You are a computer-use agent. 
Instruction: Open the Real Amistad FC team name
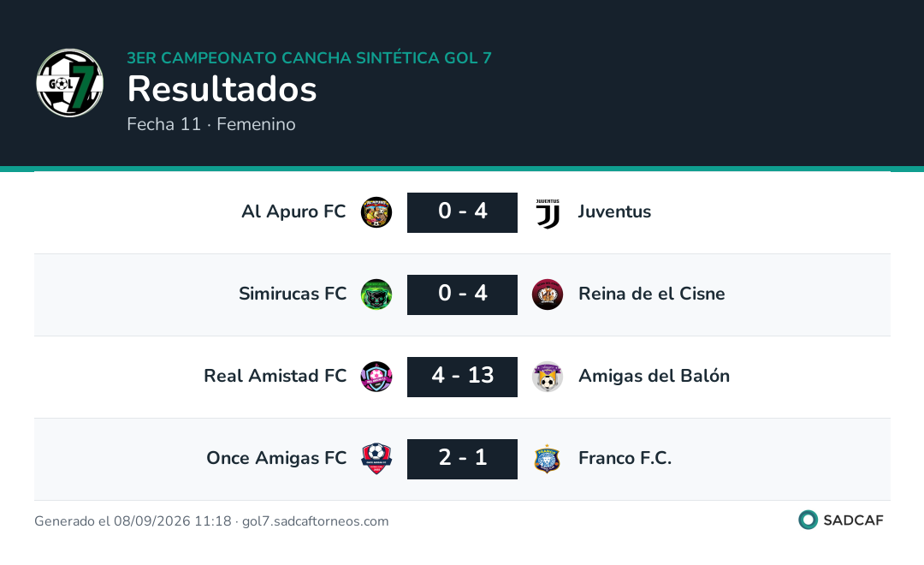point(275,376)
